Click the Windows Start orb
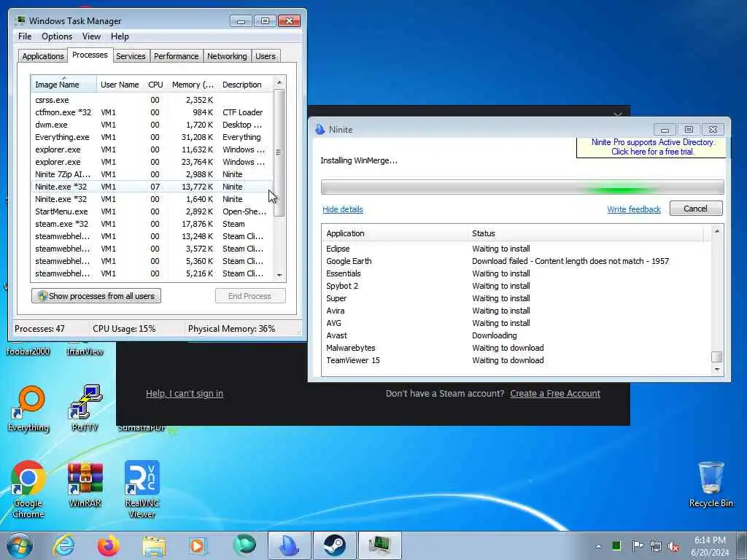Image resolution: width=747 pixels, height=560 pixels. click(x=20, y=545)
